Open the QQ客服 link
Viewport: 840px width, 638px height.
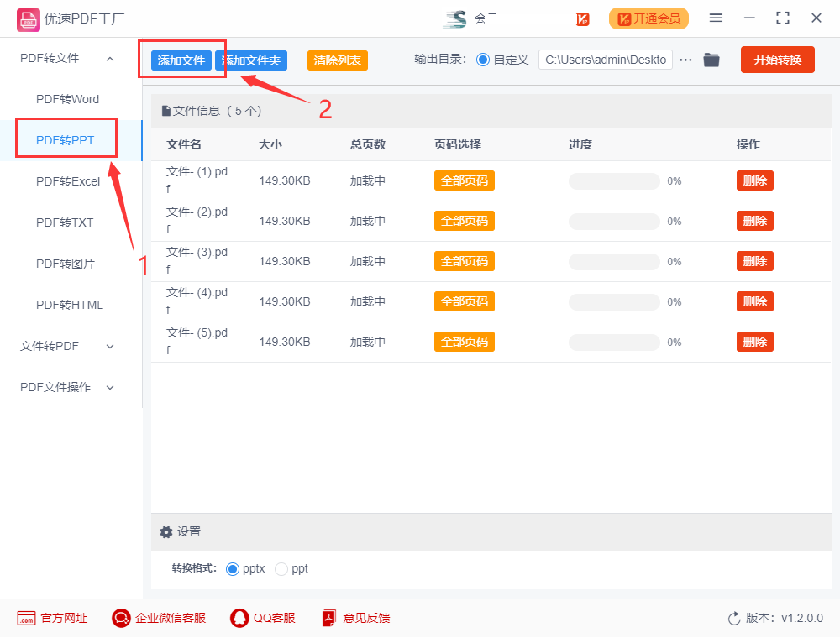point(275,618)
